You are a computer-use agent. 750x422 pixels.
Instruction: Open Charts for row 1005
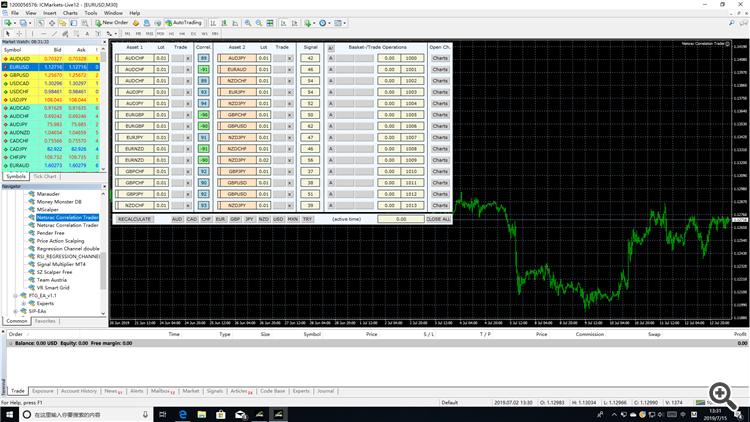(440, 115)
